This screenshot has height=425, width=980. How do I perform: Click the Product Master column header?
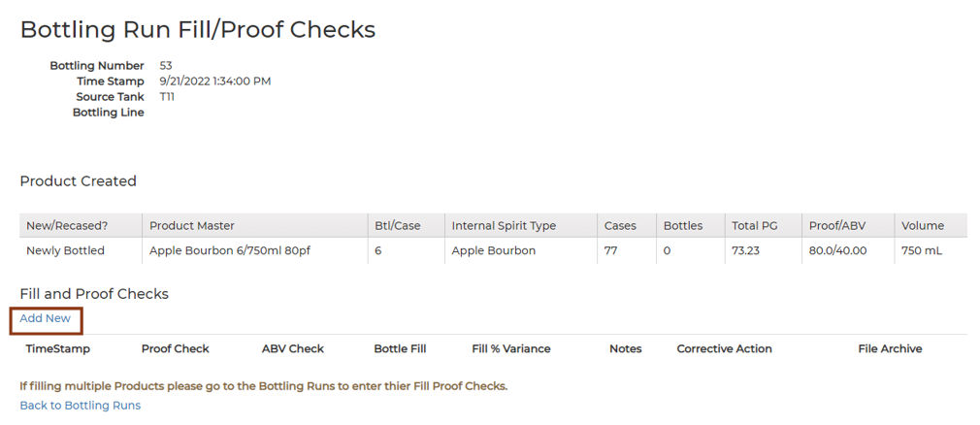coord(192,226)
